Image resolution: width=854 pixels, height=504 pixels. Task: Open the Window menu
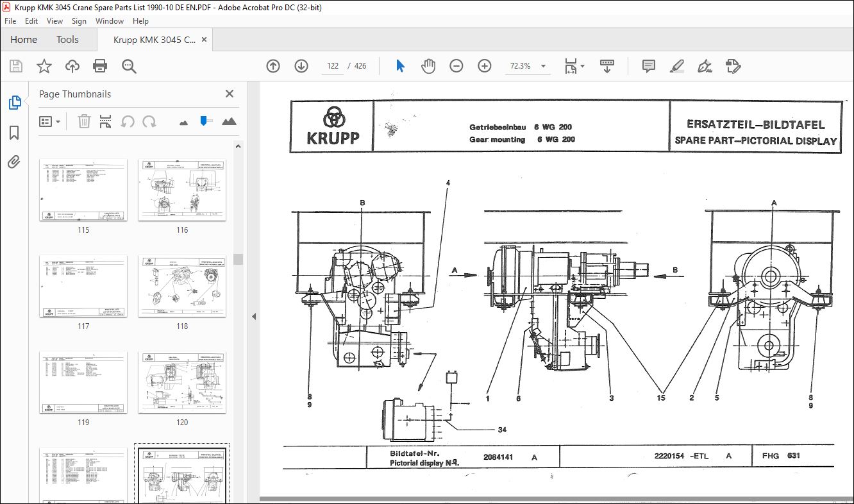click(110, 21)
